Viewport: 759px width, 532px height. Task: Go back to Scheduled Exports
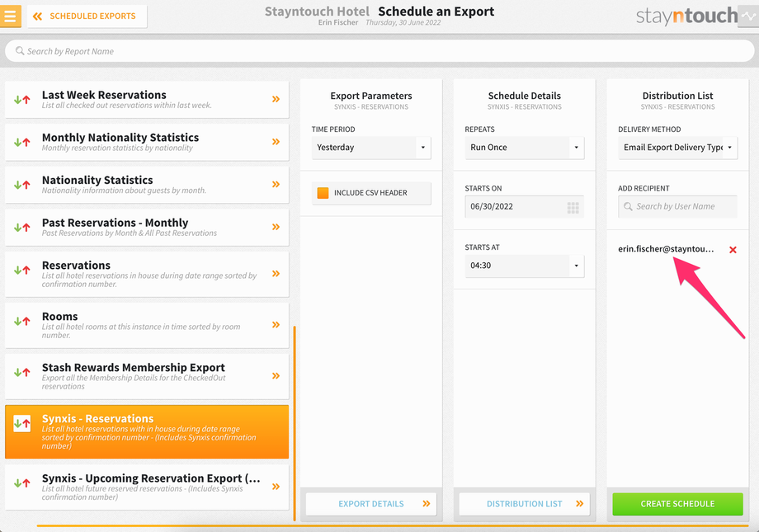pyautogui.click(x=87, y=16)
